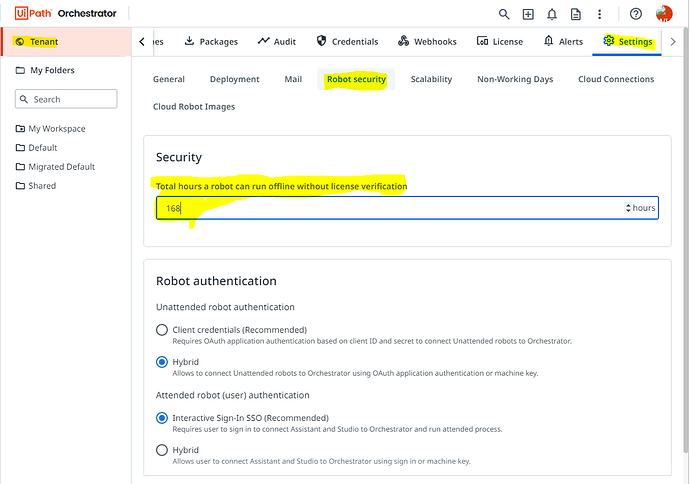Click the Packages download icon

coord(189,41)
